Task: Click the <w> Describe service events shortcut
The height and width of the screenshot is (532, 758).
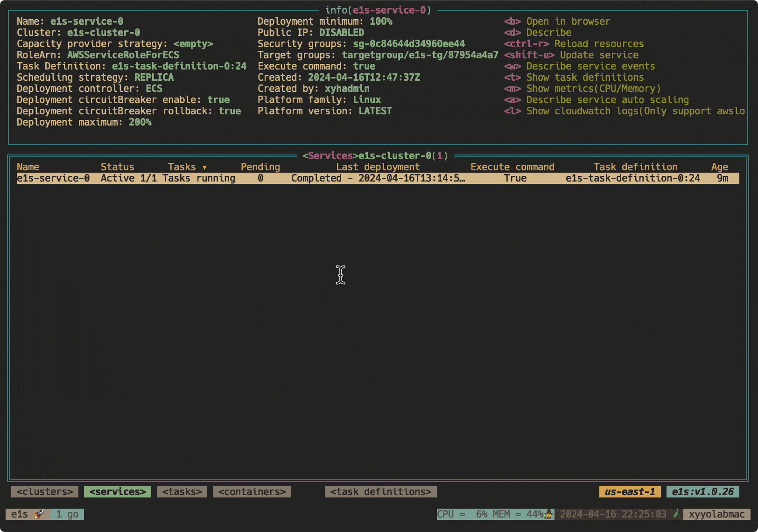Action: (x=580, y=66)
